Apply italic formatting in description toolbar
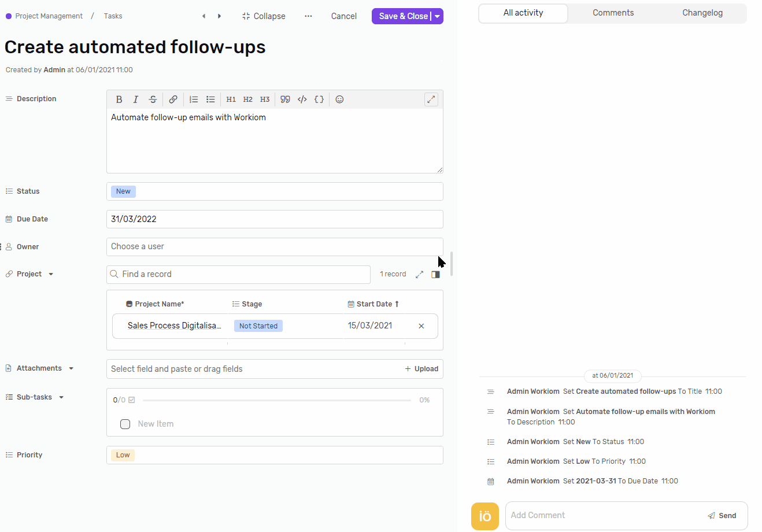This screenshot has width=762, height=532. (136, 99)
